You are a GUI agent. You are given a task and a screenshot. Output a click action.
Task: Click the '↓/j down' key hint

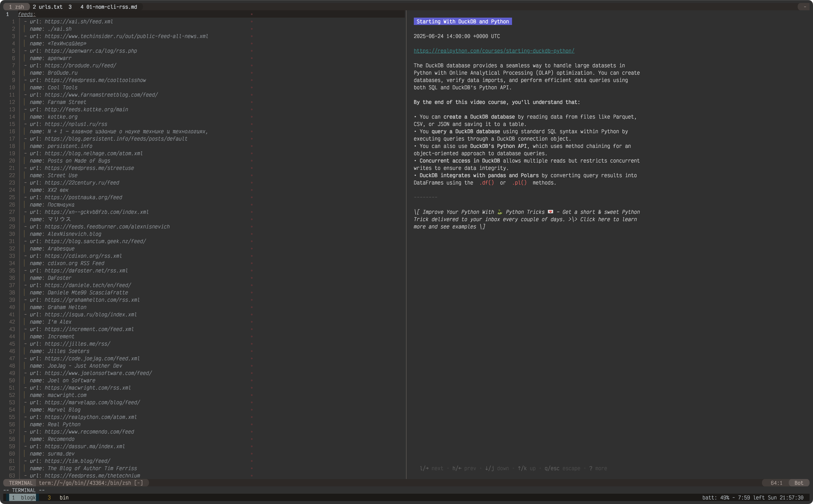pyautogui.click(x=497, y=468)
